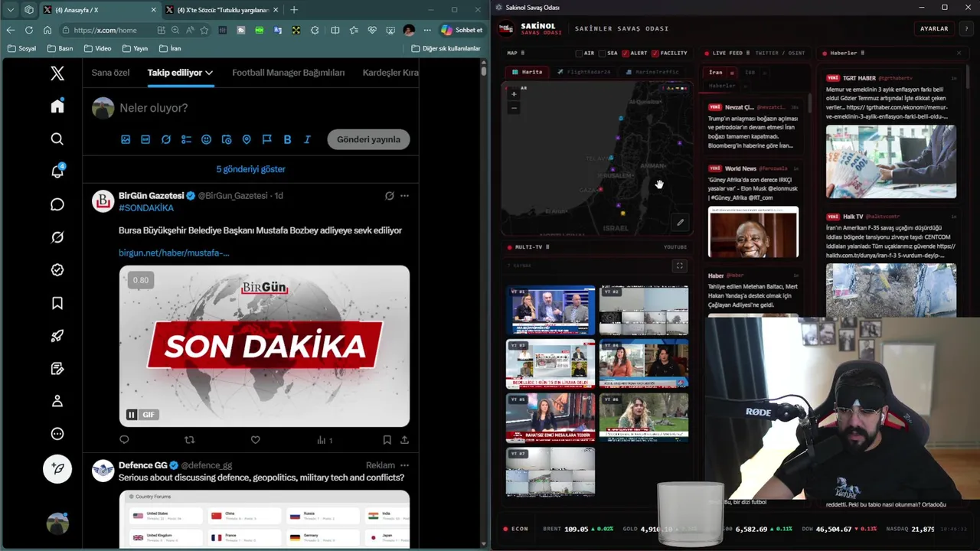Apply bold formatting in post composer
This screenshot has height=551, width=980.
click(287, 139)
